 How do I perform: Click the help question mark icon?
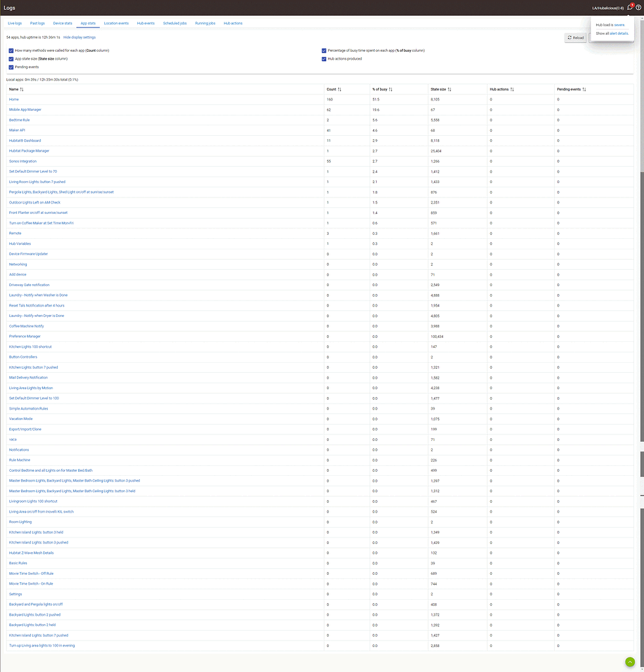639,8
